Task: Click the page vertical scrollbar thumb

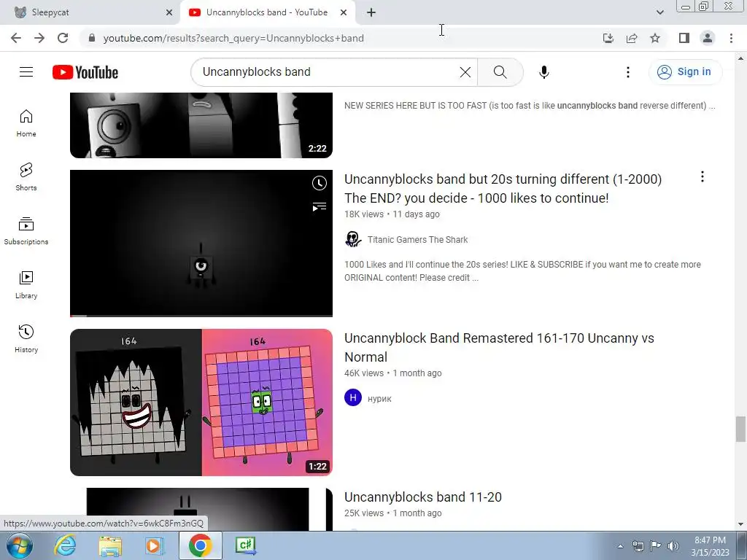Action: (x=740, y=429)
